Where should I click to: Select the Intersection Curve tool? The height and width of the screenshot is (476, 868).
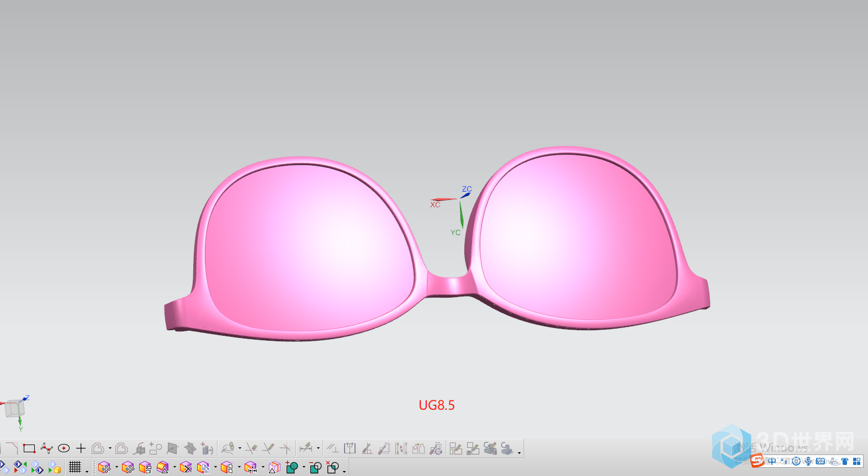point(139,448)
